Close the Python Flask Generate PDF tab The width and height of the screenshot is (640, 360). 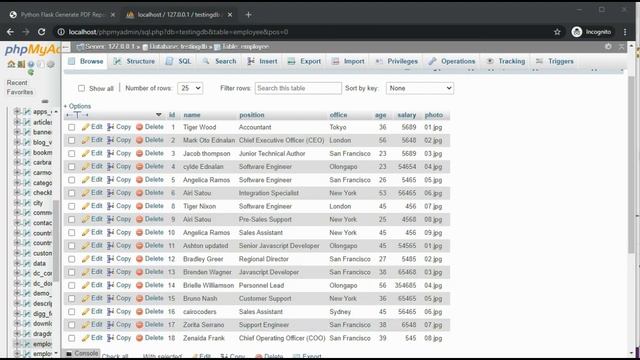coord(113,15)
